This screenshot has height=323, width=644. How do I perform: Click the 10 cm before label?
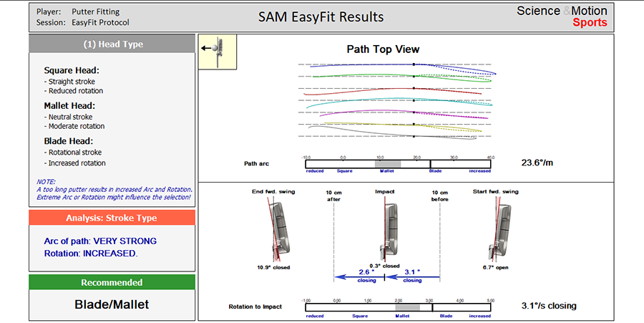pos(440,196)
